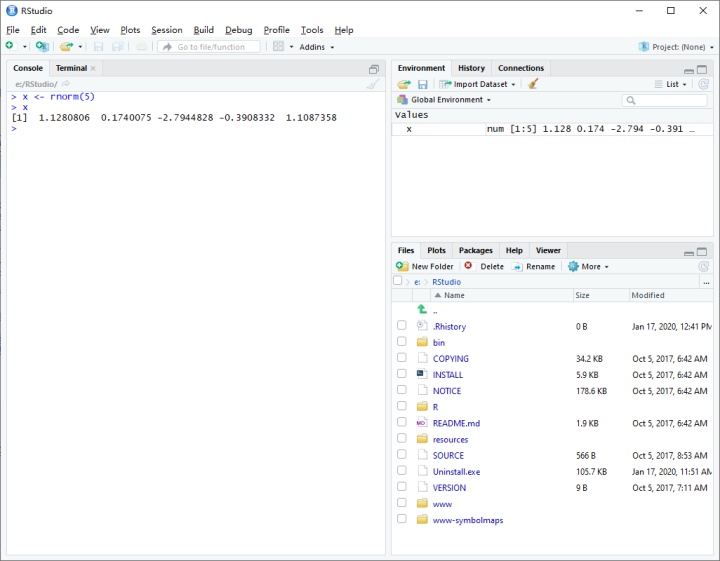Screen dimensions: 720x561
Task: Click the Create Project icon
Action: [x=42, y=46]
